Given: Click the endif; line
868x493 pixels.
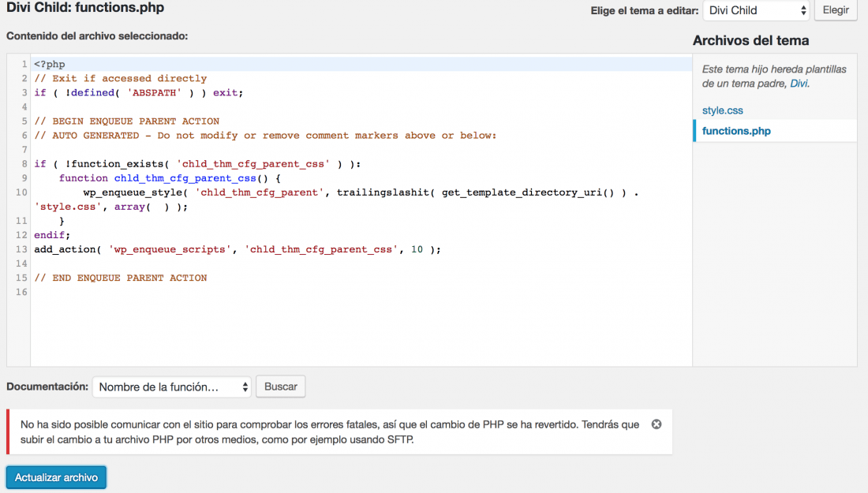Looking at the screenshot, I should click(x=52, y=235).
